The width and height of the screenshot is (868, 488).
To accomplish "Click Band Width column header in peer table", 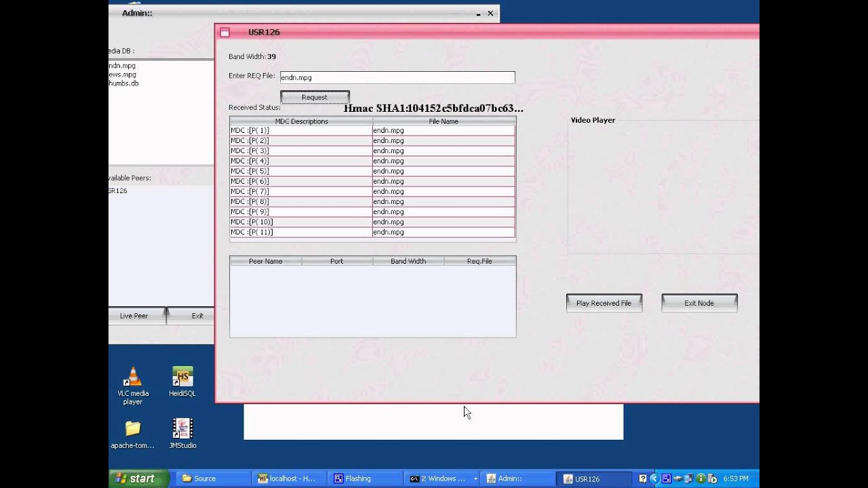I will click(408, 261).
